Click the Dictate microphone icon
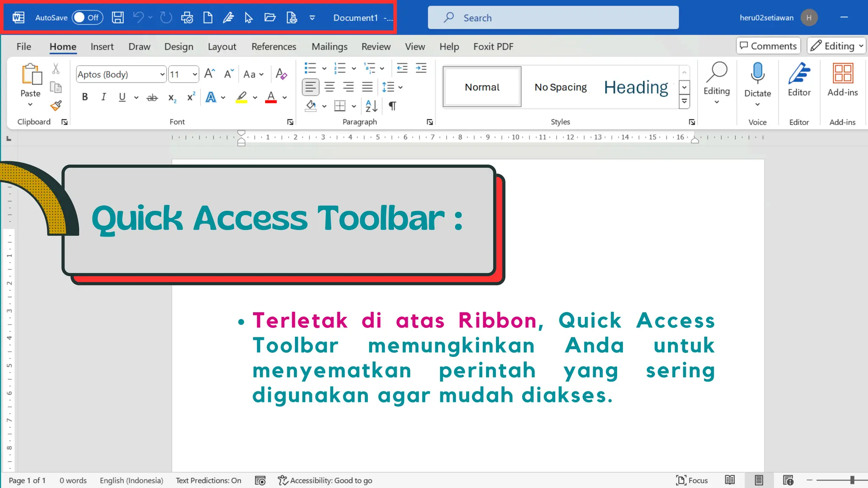Screen dimensions: 868x488 [x=757, y=73]
